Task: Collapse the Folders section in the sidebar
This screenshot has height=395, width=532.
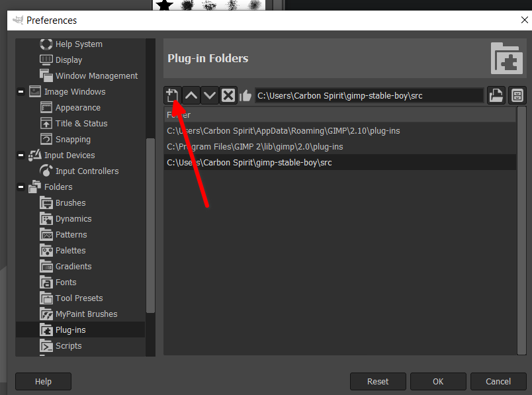Action: (x=21, y=187)
